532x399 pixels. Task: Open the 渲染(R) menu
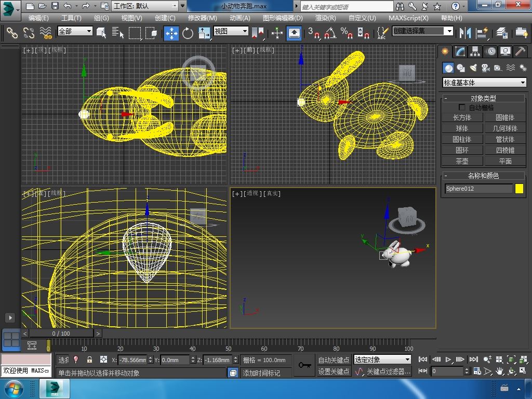325,18
